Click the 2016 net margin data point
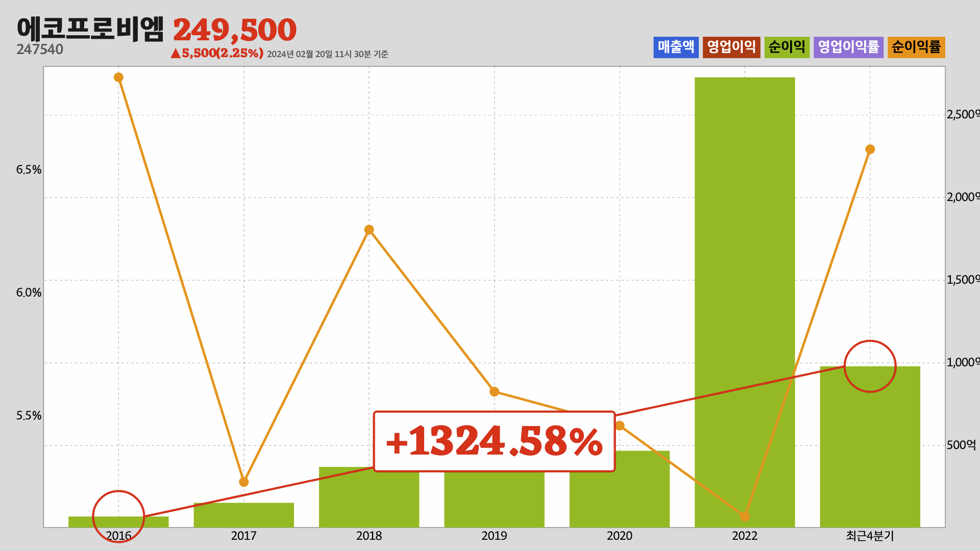Screen dimensions: 980x551 coord(118,78)
